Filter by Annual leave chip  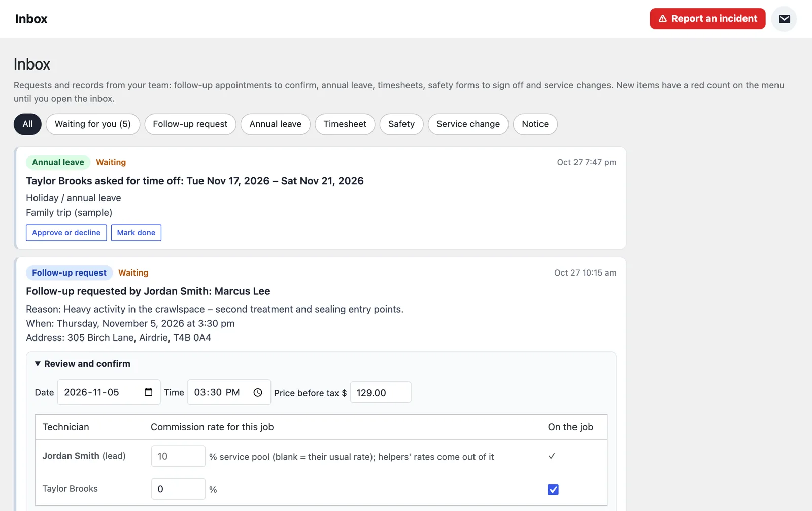pyautogui.click(x=276, y=124)
